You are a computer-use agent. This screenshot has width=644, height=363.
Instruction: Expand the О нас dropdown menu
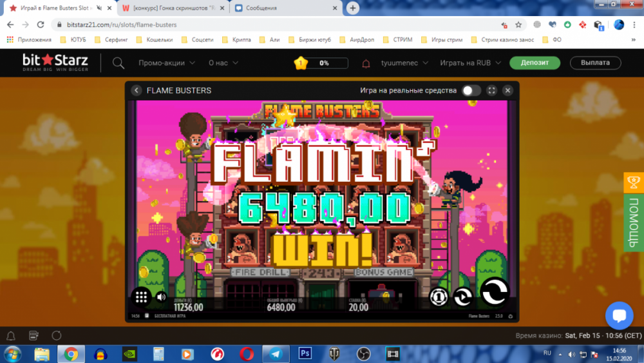coord(223,63)
